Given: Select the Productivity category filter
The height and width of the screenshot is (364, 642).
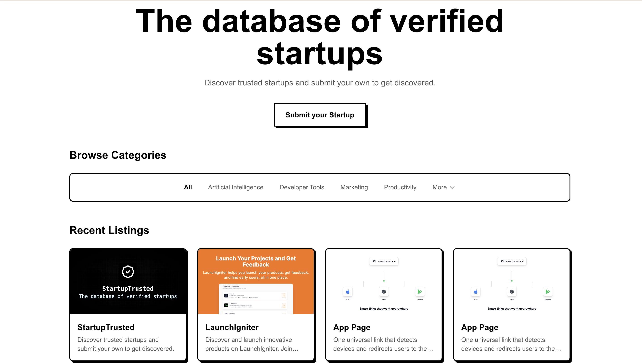Looking at the screenshot, I should tap(400, 187).
